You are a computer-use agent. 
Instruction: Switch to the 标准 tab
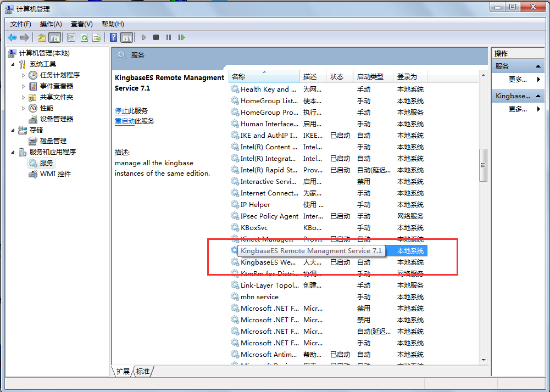[143, 372]
